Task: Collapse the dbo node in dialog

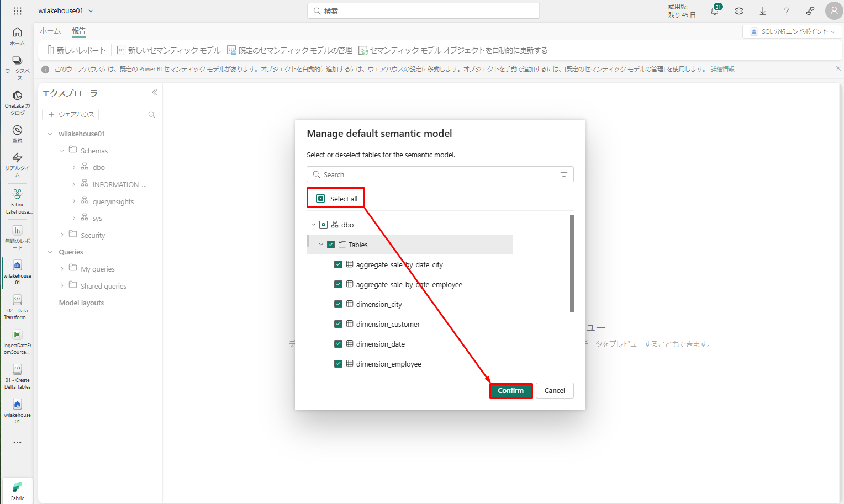Action: pyautogui.click(x=313, y=225)
